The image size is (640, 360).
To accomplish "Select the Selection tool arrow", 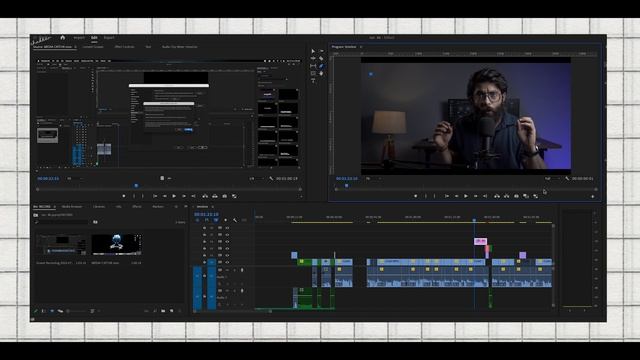I will click(313, 51).
